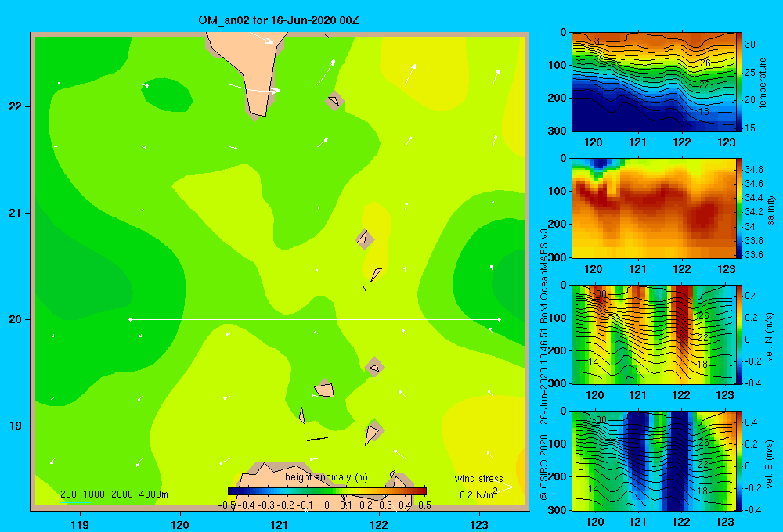Click the temperature color scale bar
The image size is (783, 532).
[739, 82]
